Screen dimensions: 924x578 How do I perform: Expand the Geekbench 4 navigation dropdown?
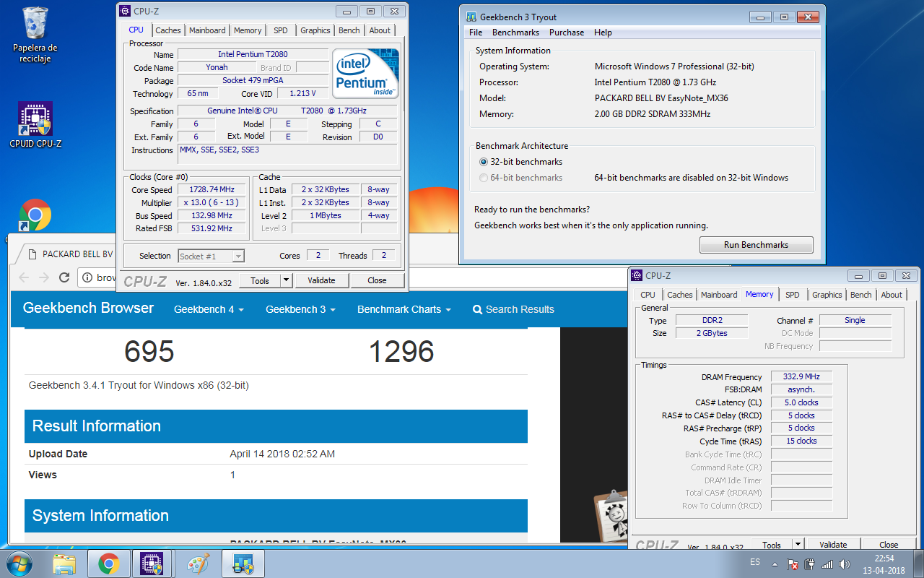(209, 309)
